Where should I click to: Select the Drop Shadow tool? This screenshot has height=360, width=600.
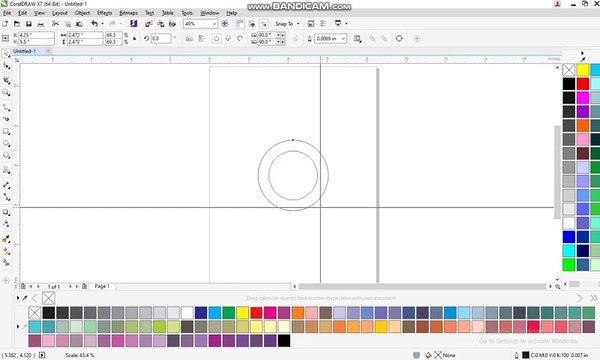[6, 212]
